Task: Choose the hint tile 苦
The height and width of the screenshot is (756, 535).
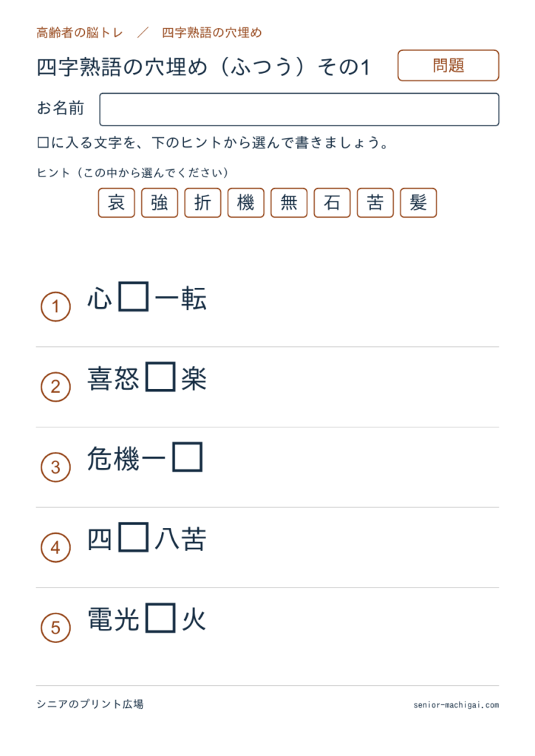Action: pyautogui.click(x=375, y=203)
